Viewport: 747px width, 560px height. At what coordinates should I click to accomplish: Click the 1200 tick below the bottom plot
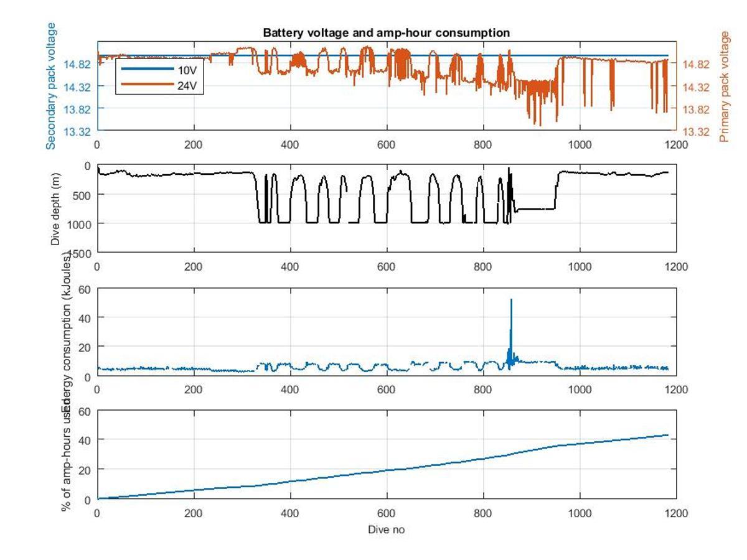(676, 513)
